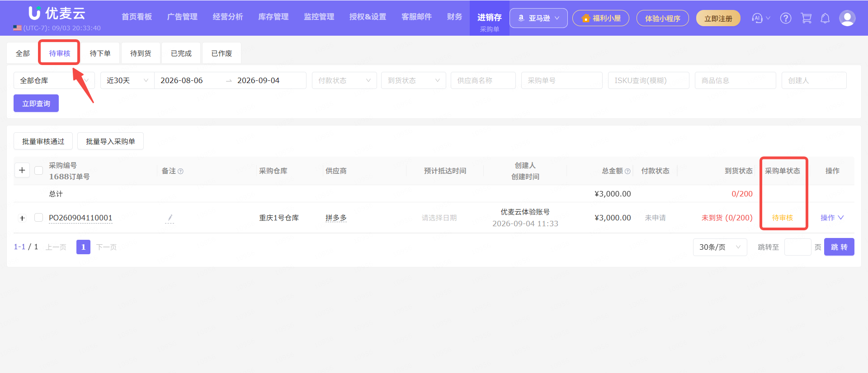
Task: Open the 库存管理 menu
Action: (x=273, y=17)
